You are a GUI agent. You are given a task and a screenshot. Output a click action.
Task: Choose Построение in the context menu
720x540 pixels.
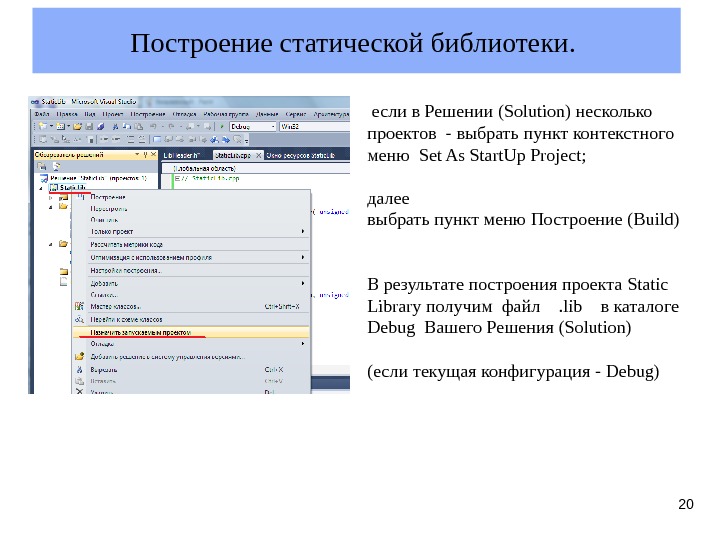pyautogui.click(x=191, y=197)
